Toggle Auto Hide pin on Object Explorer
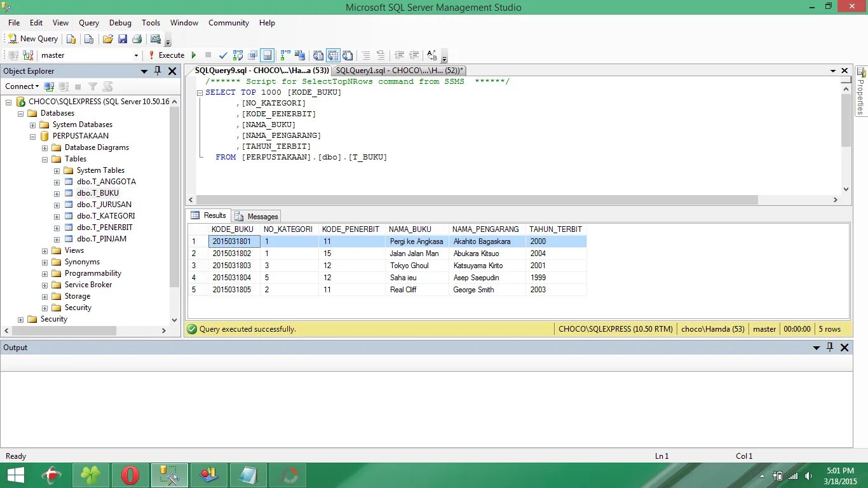868x488 pixels. tap(158, 71)
